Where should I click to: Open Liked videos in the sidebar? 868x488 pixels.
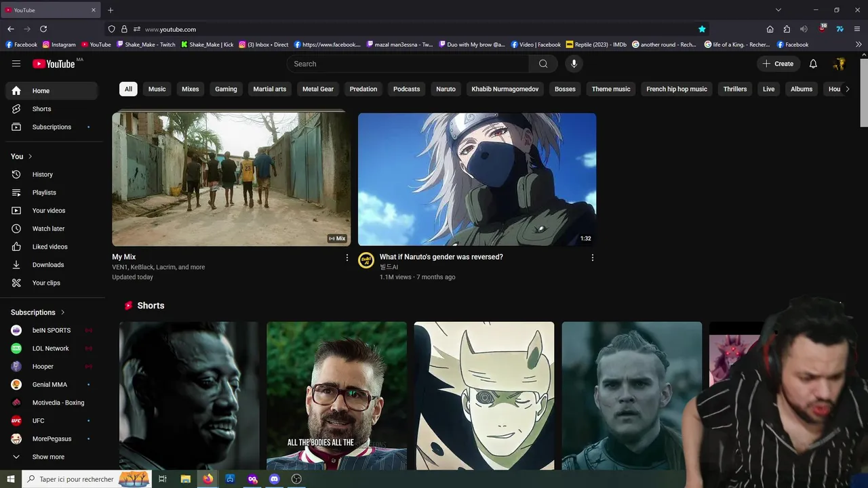pos(53,247)
